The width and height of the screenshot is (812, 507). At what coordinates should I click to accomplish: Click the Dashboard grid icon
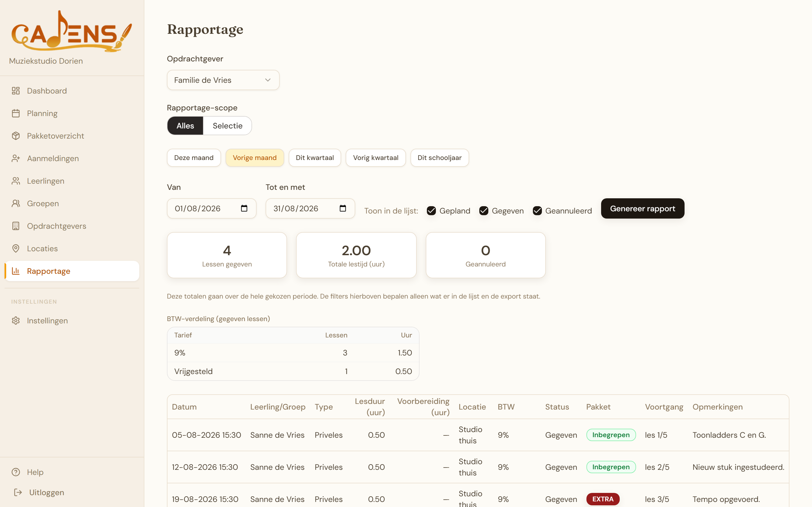[16, 91]
